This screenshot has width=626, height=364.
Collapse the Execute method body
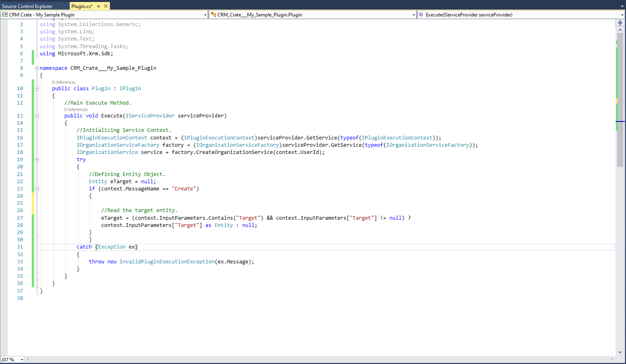coord(36,115)
